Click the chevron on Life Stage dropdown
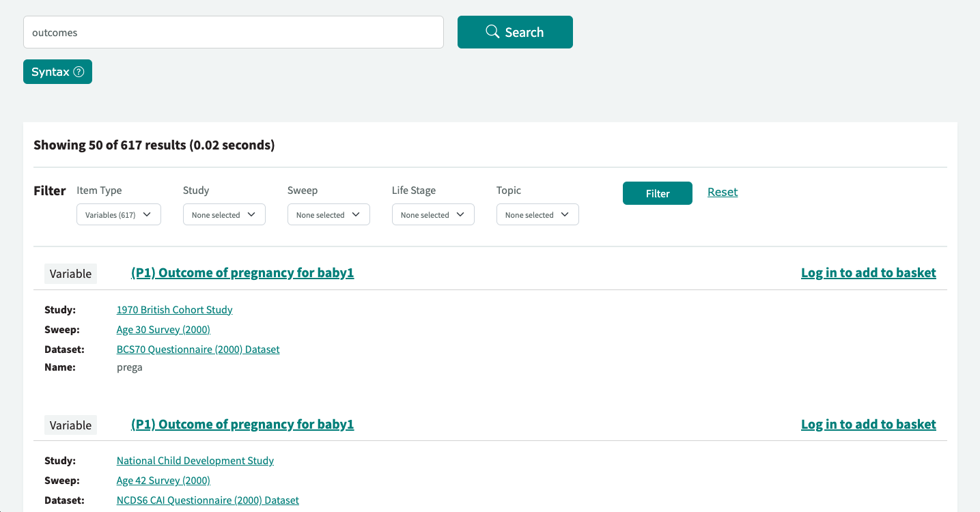Image resolution: width=980 pixels, height=512 pixels. click(x=460, y=214)
